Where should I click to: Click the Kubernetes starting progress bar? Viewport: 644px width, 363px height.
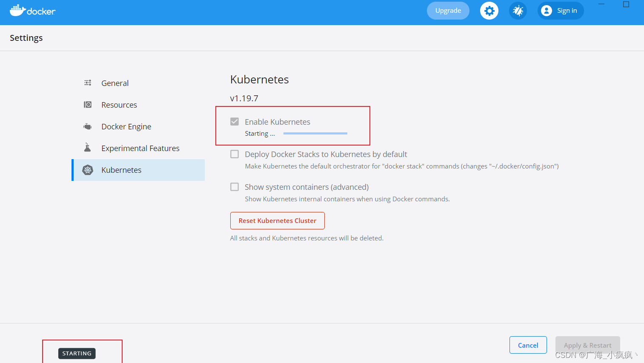[315, 133]
